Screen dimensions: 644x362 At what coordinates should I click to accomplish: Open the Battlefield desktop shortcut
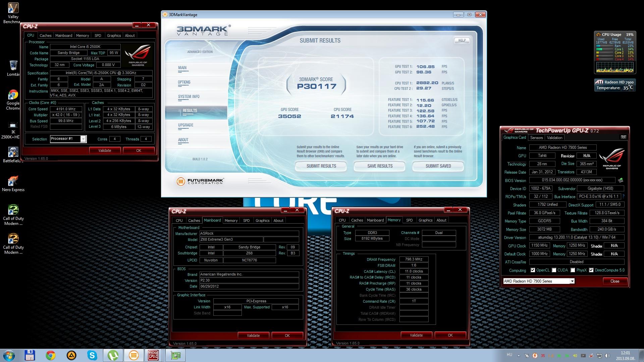pyautogui.click(x=13, y=153)
